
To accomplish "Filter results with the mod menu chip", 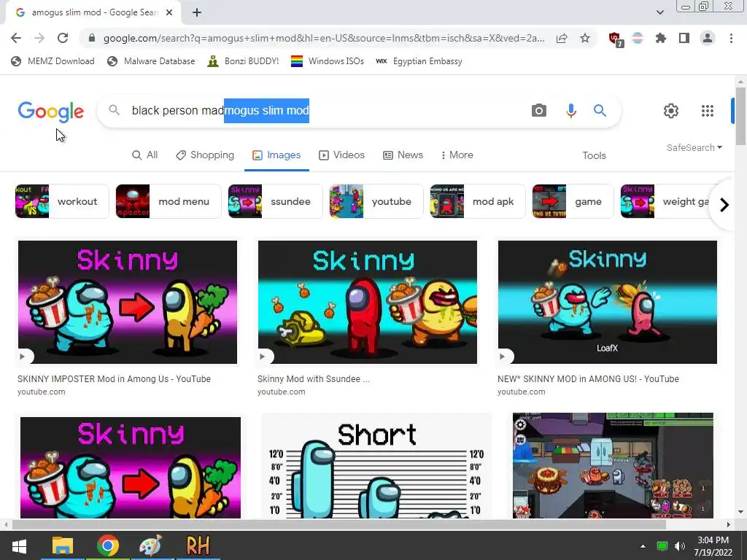I will point(169,201).
